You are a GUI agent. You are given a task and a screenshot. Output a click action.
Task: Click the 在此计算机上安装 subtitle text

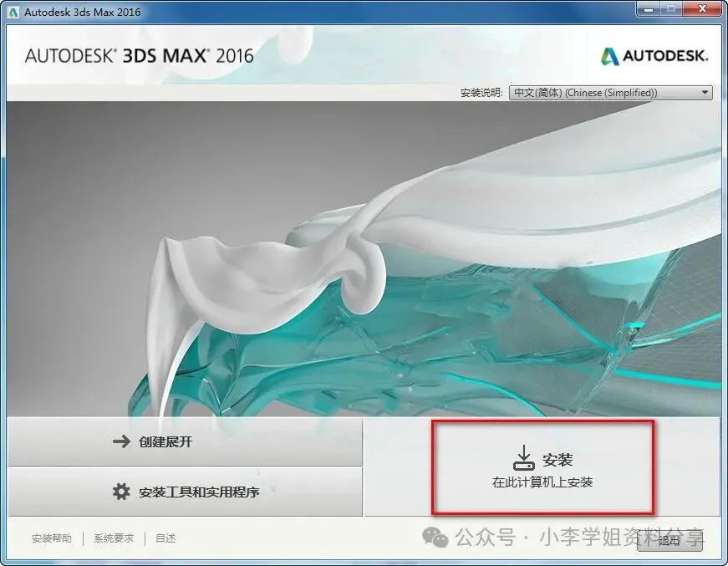pos(542,482)
